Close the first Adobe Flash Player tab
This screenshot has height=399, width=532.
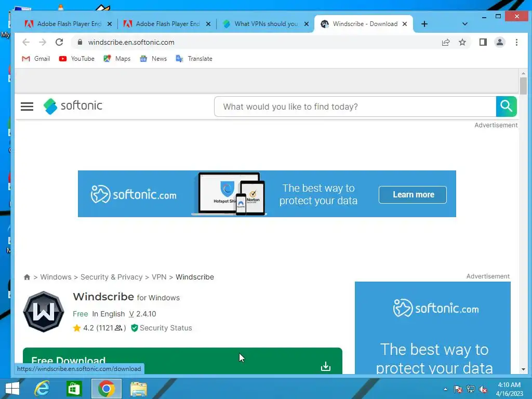109,24
